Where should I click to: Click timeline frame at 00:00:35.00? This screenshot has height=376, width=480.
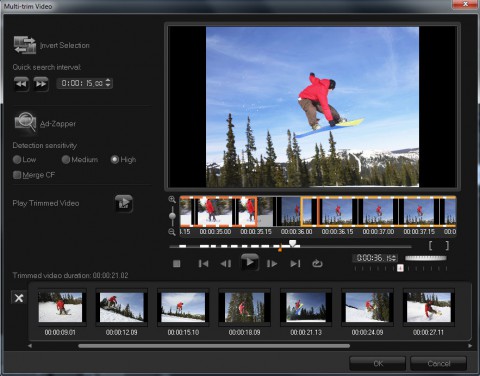point(215,212)
